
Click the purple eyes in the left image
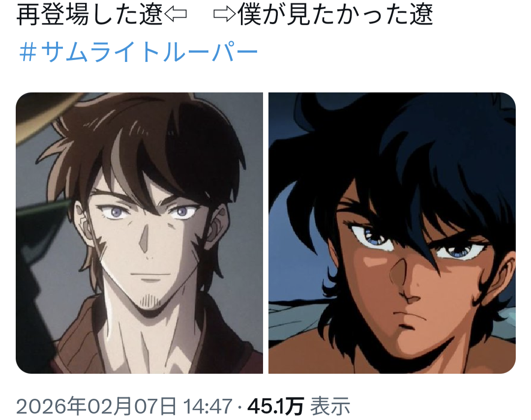coord(148,212)
